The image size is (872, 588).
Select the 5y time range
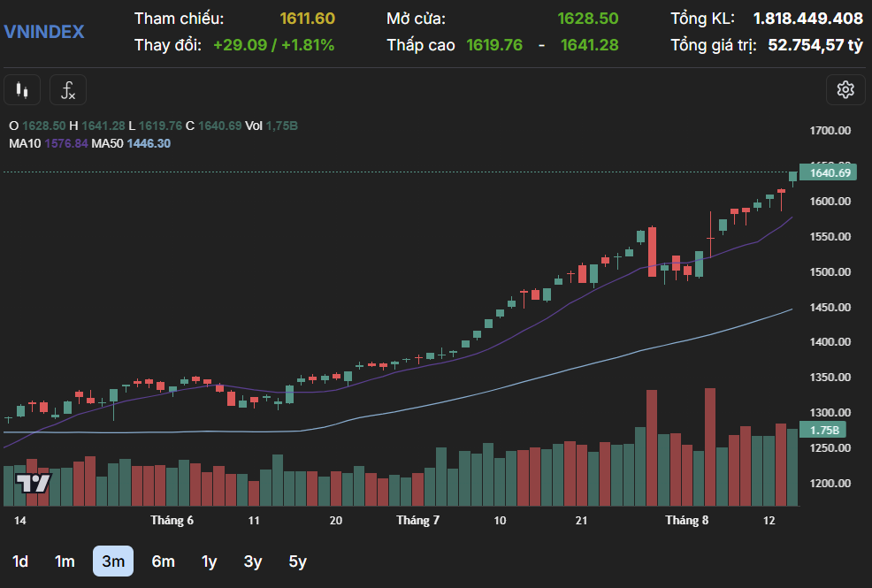297,561
